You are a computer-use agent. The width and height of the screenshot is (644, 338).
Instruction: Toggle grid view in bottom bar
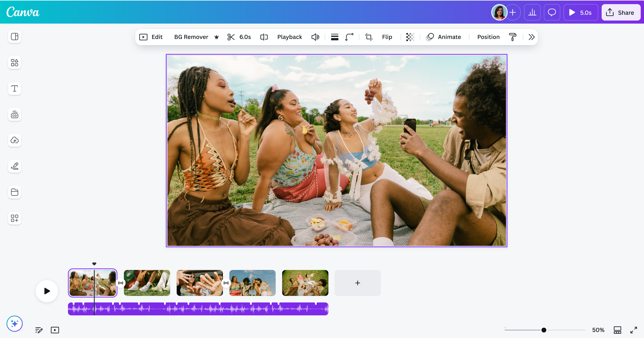617,330
